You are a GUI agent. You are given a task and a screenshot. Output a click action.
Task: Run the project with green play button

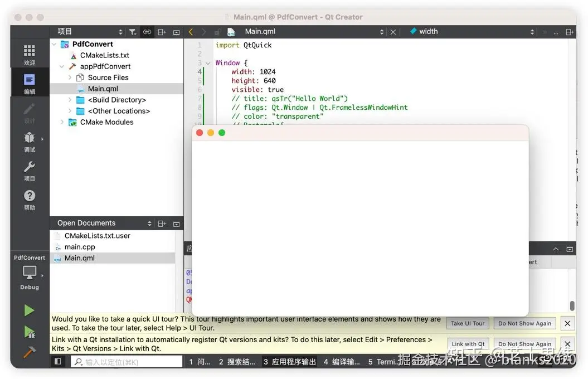pyautogui.click(x=29, y=310)
